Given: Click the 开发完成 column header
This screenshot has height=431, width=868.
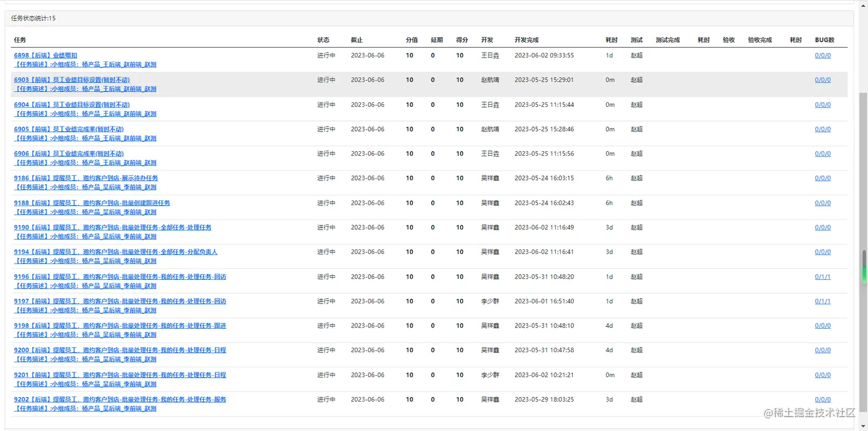Looking at the screenshot, I should 527,40.
